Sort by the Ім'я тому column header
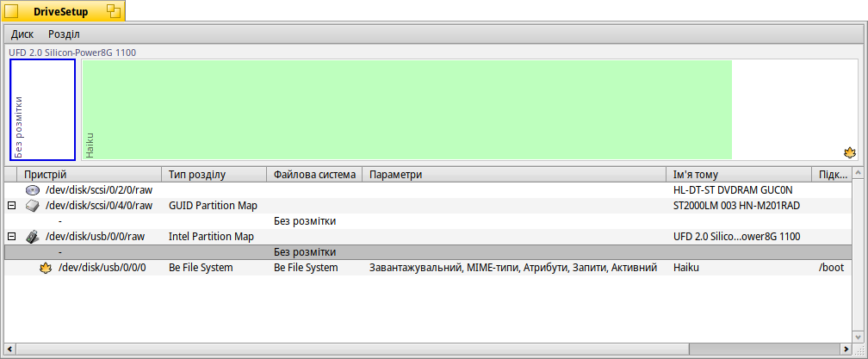This screenshot has height=359, width=868. pyautogui.click(x=739, y=175)
